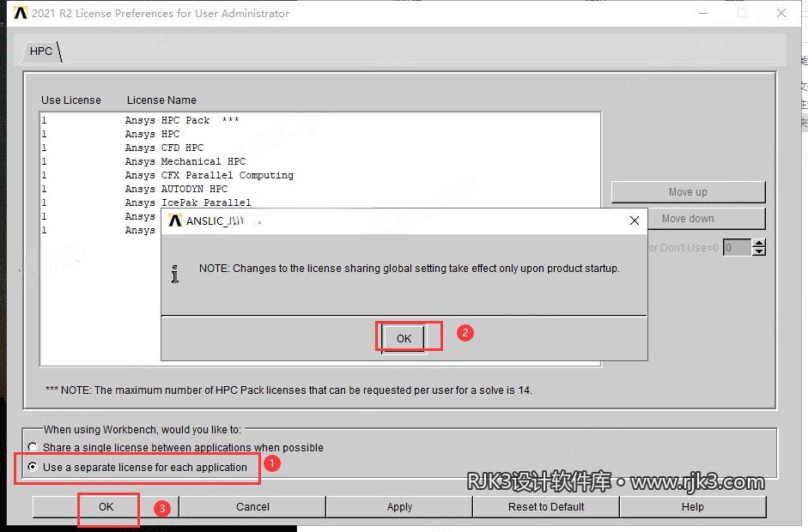Viewport: 808px width, 532px height.
Task: Switch to the HPC tab
Action: pyautogui.click(x=41, y=51)
